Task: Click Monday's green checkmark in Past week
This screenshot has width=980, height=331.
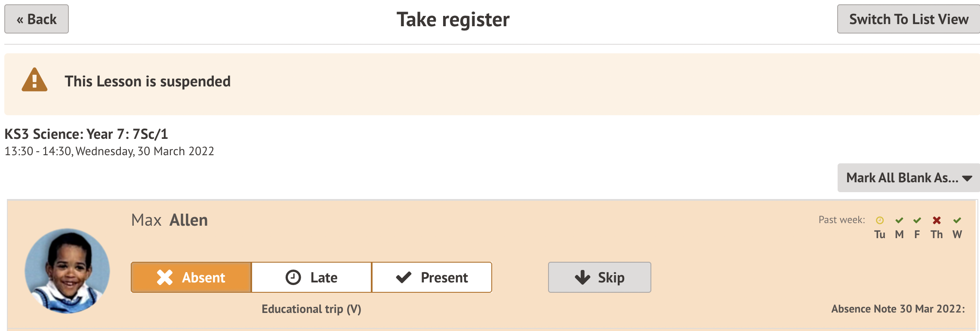Action: click(899, 221)
